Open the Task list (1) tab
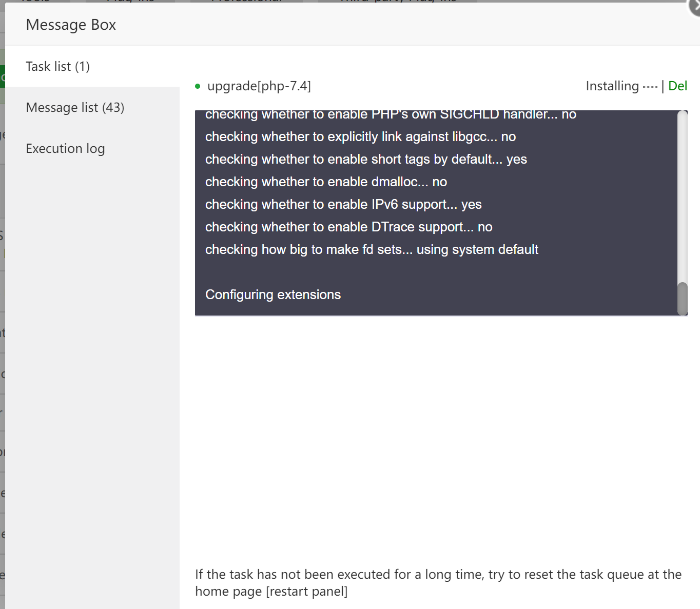This screenshot has height=609, width=700. 58,67
